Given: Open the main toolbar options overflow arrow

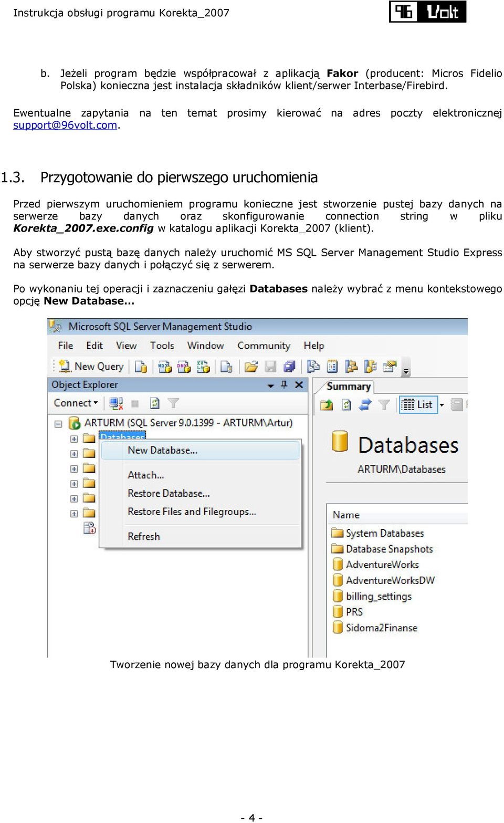Looking at the screenshot, I should click(x=406, y=371).
